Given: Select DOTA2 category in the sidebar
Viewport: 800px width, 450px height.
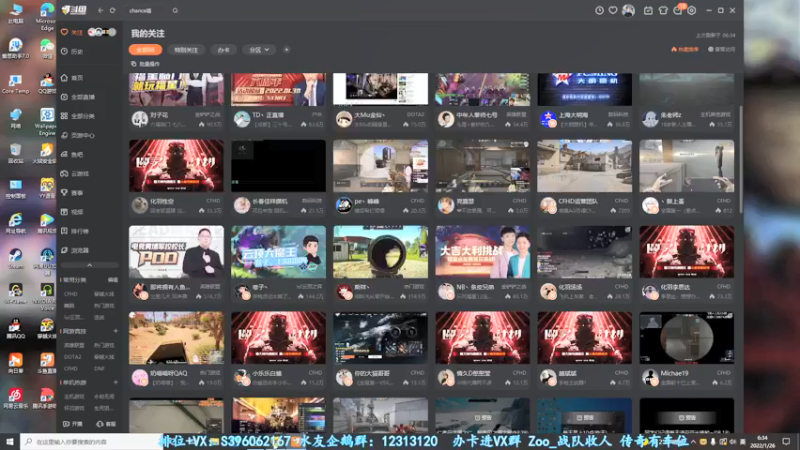Looking at the screenshot, I should pos(72,357).
